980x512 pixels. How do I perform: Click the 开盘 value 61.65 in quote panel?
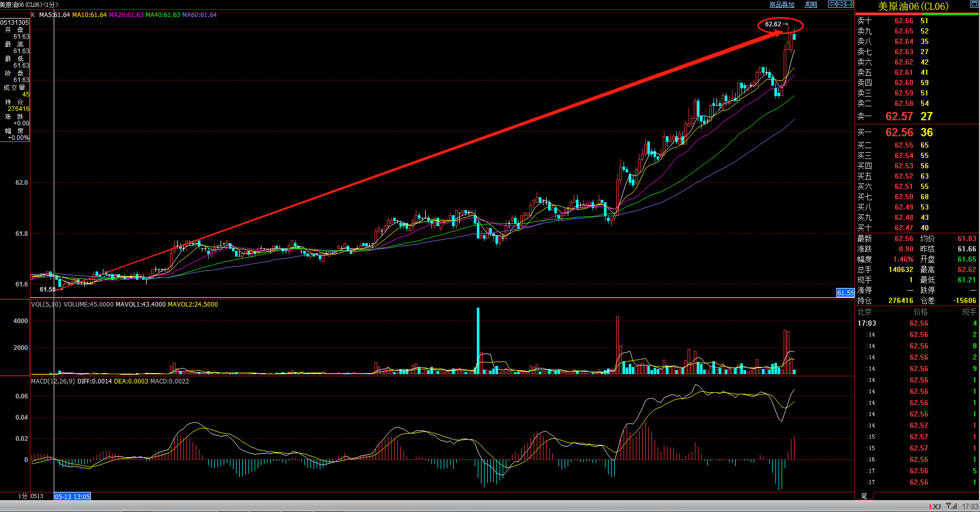[967, 260]
